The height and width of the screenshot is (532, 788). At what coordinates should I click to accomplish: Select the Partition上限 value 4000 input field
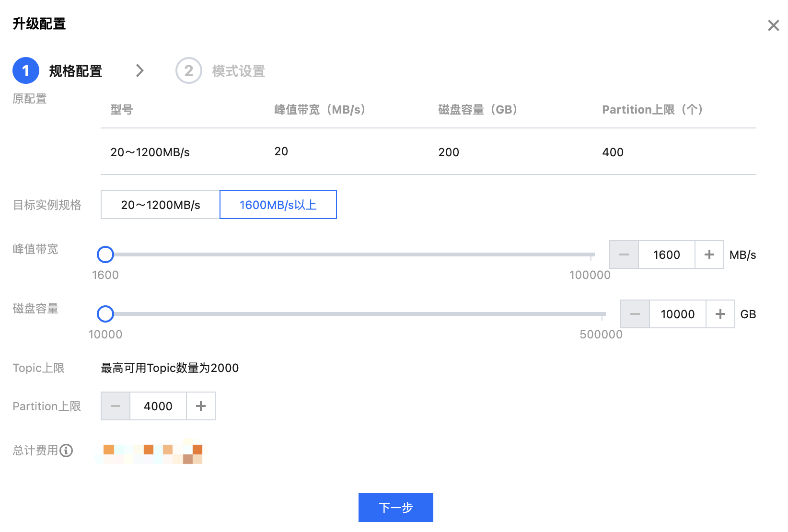[x=158, y=406]
